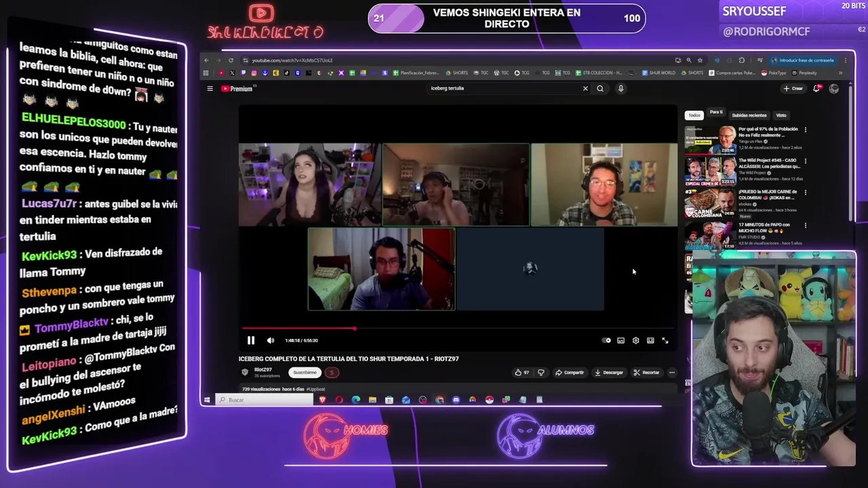
Task: Open the Windows Start button
Action: point(207,400)
